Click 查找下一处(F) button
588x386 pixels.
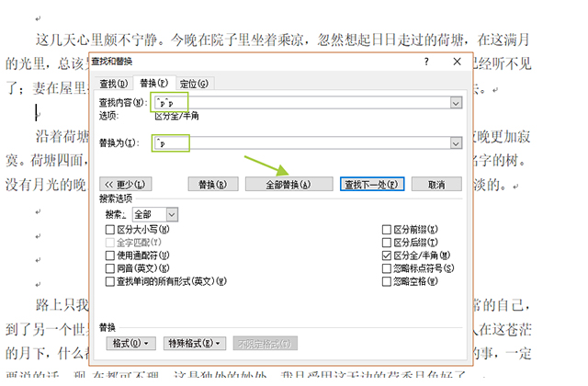[x=372, y=184]
